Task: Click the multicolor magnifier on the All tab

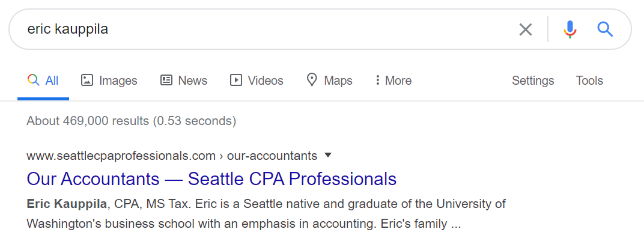Action: point(34,81)
